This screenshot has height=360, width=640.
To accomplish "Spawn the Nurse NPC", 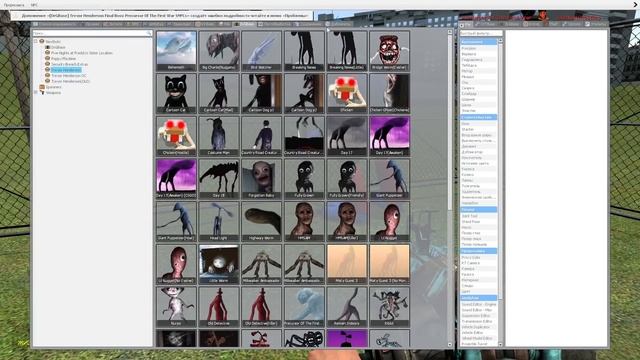I will point(176,307).
